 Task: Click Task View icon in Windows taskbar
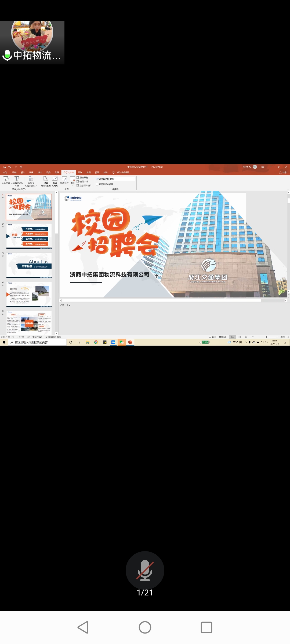point(79,342)
